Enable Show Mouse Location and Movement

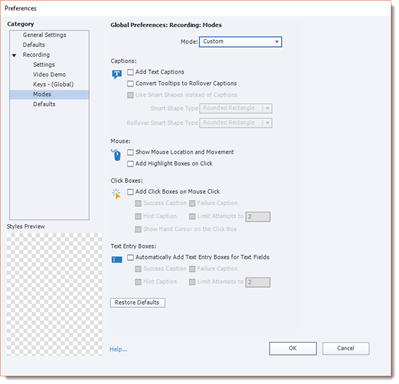coord(130,152)
